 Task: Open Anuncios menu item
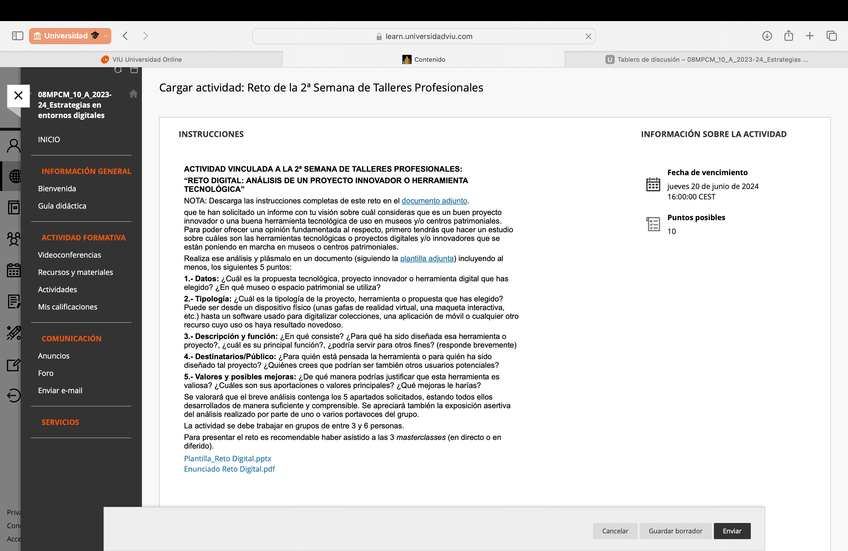[x=54, y=356]
